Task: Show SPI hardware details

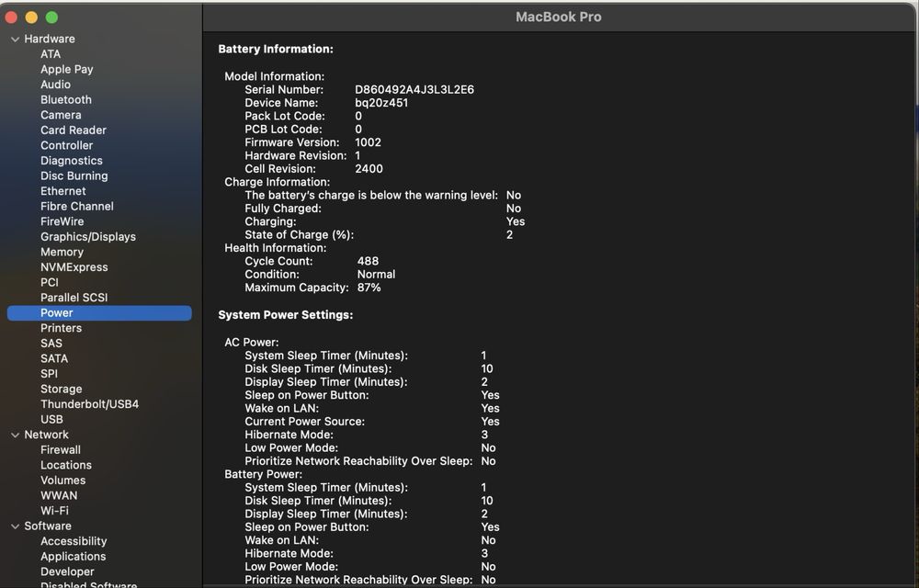Action: [50, 374]
